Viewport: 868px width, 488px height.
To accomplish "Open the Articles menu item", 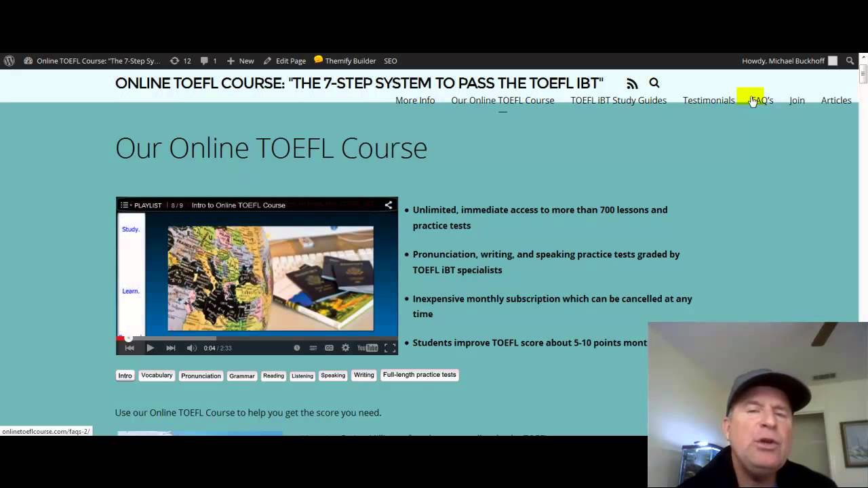I will [x=836, y=100].
